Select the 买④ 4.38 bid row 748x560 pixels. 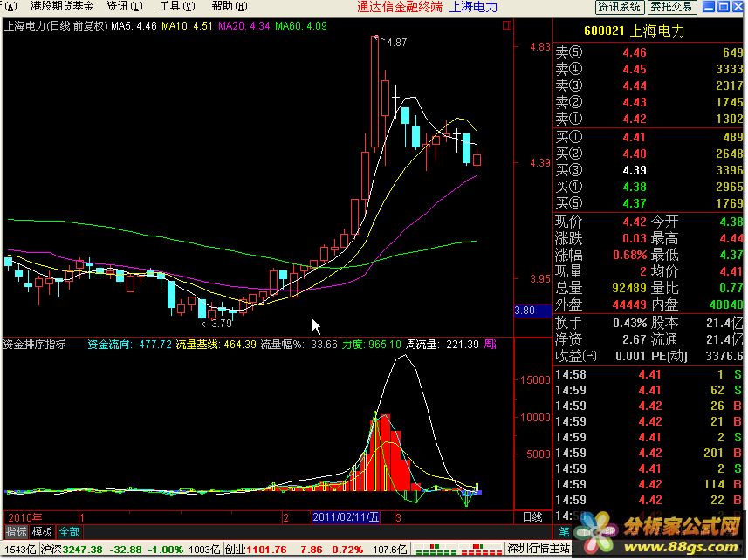pyautogui.click(x=648, y=187)
